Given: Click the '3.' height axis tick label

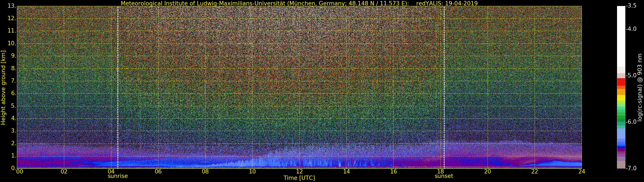Looking at the screenshot, I should pyautogui.click(x=13, y=131).
